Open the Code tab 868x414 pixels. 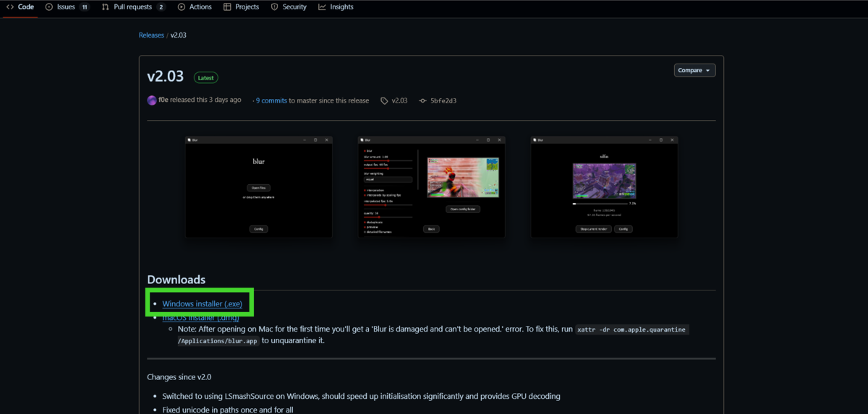(x=20, y=7)
